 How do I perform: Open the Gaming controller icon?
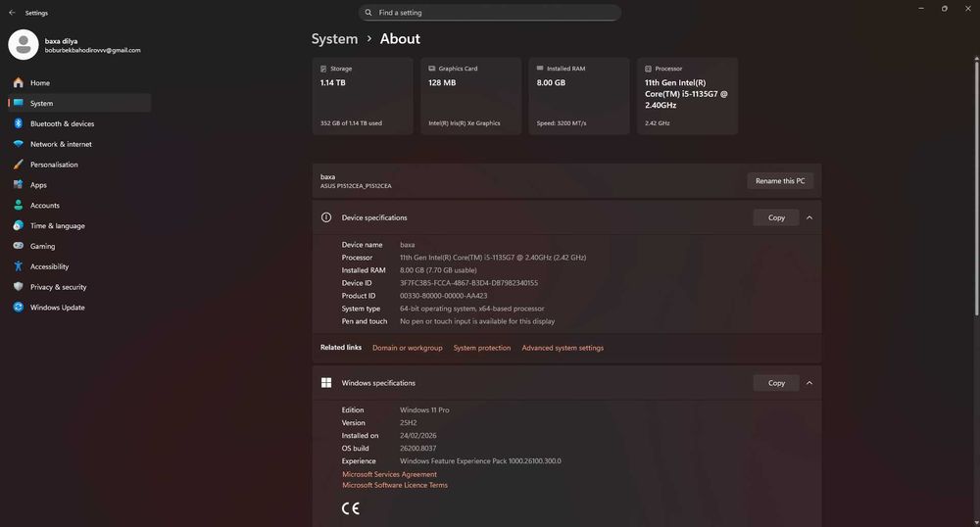pos(18,246)
